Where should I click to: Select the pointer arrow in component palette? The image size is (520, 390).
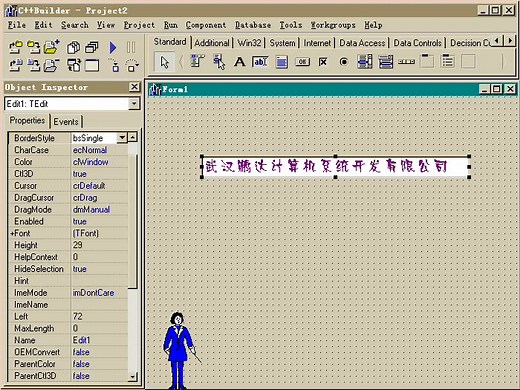[x=165, y=62]
